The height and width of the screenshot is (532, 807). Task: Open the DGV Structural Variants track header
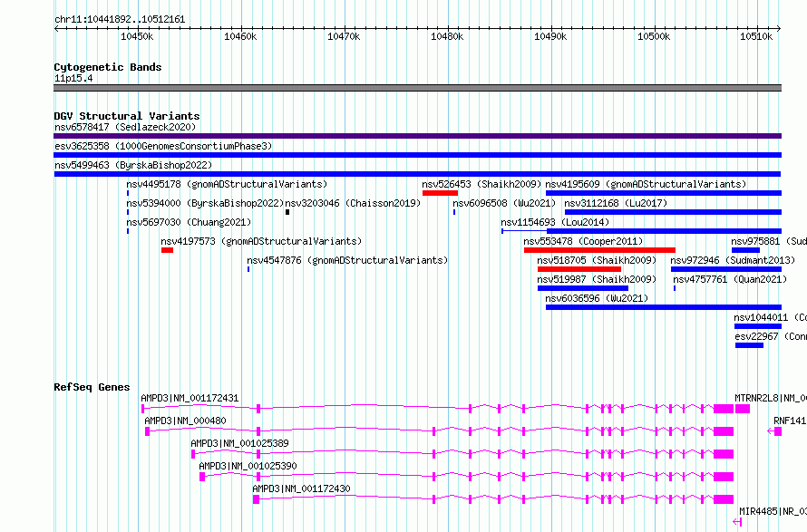[x=127, y=116]
